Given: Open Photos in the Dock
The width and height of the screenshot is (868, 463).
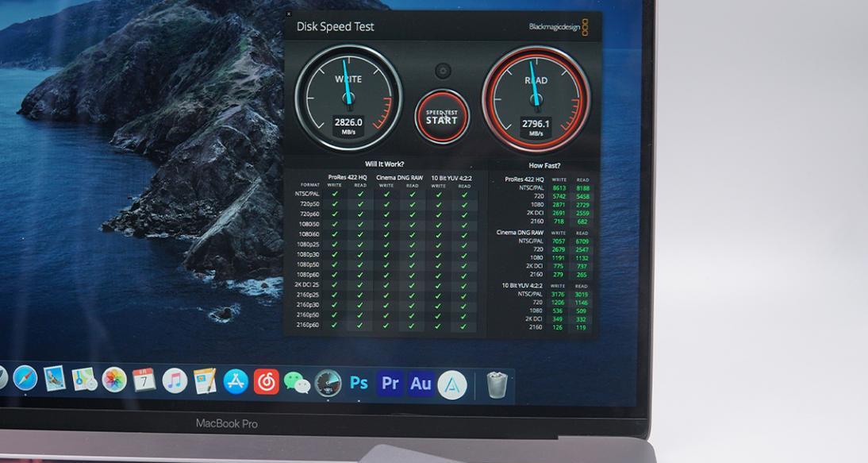Looking at the screenshot, I should (114, 380).
